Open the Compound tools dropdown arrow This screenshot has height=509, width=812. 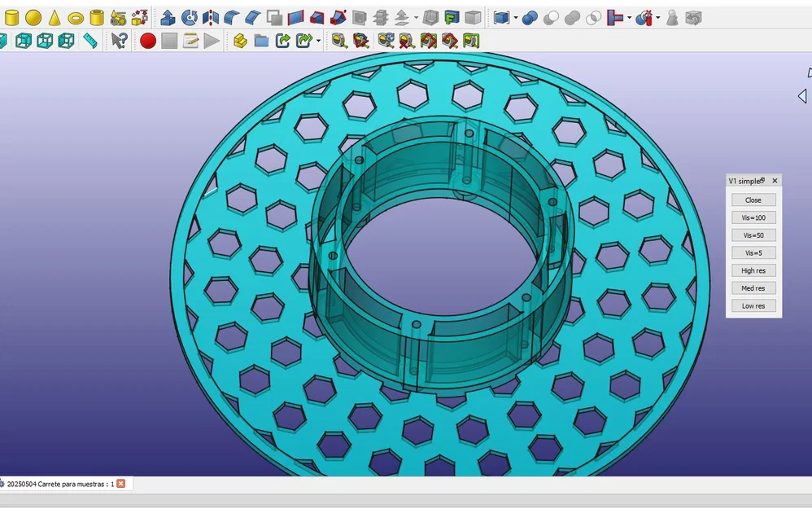pyautogui.click(x=516, y=18)
